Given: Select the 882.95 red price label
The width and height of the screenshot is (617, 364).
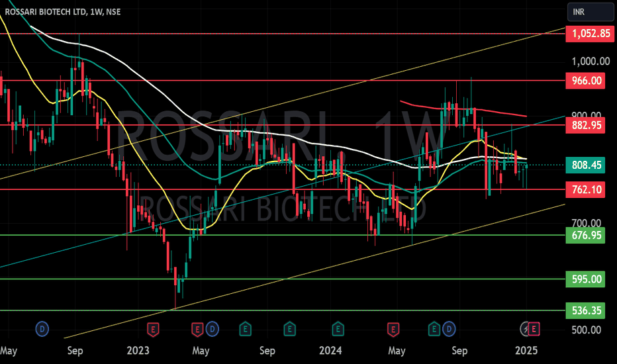Looking at the screenshot, I should (585, 125).
